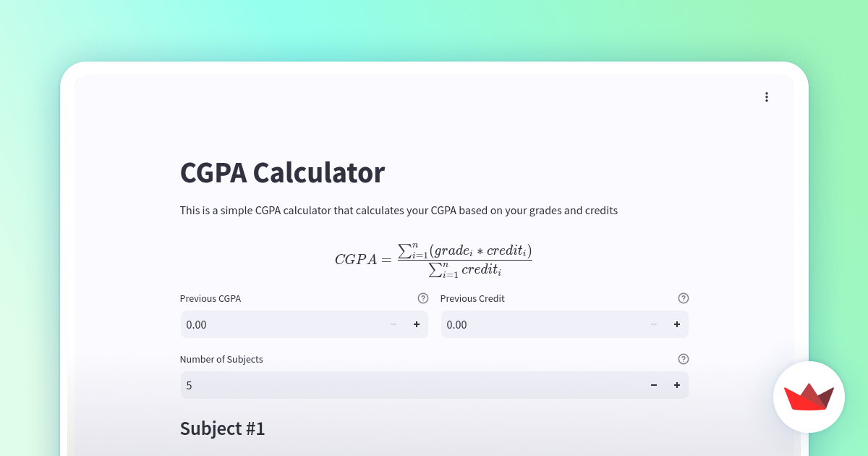Click the Streamlit logo badge
The width and height of the screenshot is (868, 456).
pyautogui.click(x=809, y=397)
